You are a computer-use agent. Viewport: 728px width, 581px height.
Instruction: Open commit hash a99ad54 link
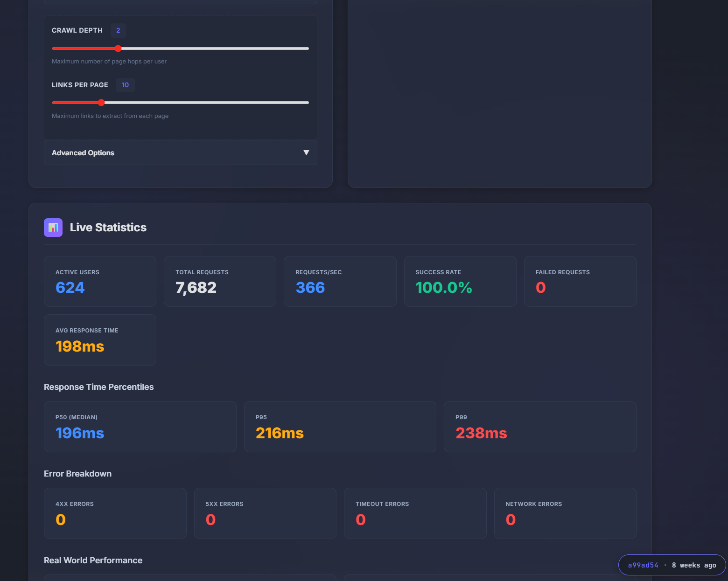point(643,565)
